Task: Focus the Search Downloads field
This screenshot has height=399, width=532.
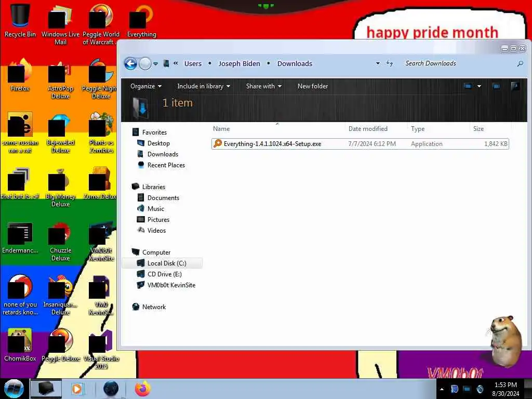Action: coord(459,63)
